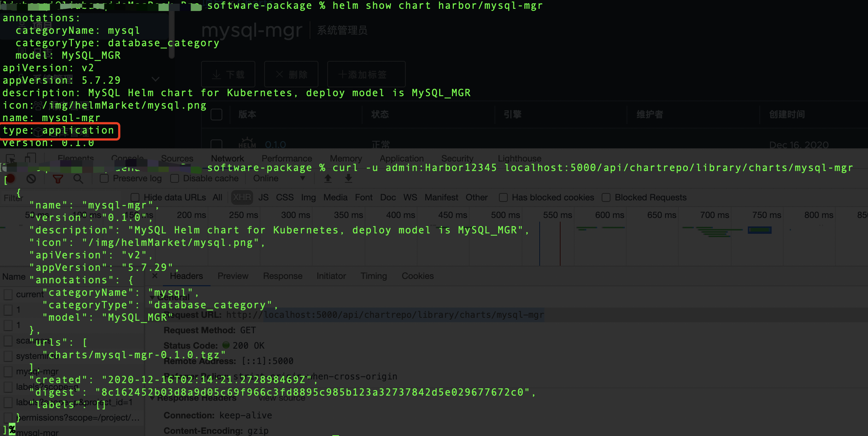
Task: Open the network request filter bar
Action: point(58,179)
